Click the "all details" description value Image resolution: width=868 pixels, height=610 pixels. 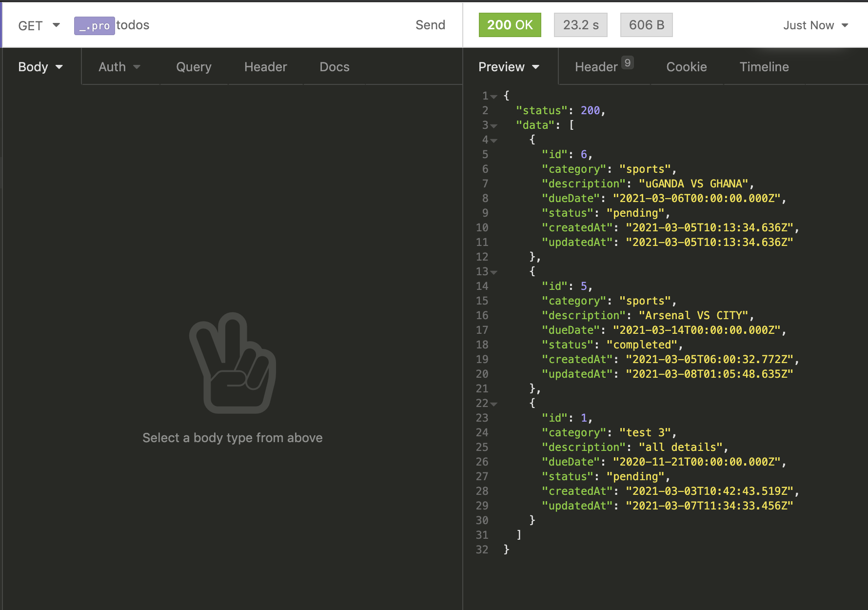[x=681, y=447]
